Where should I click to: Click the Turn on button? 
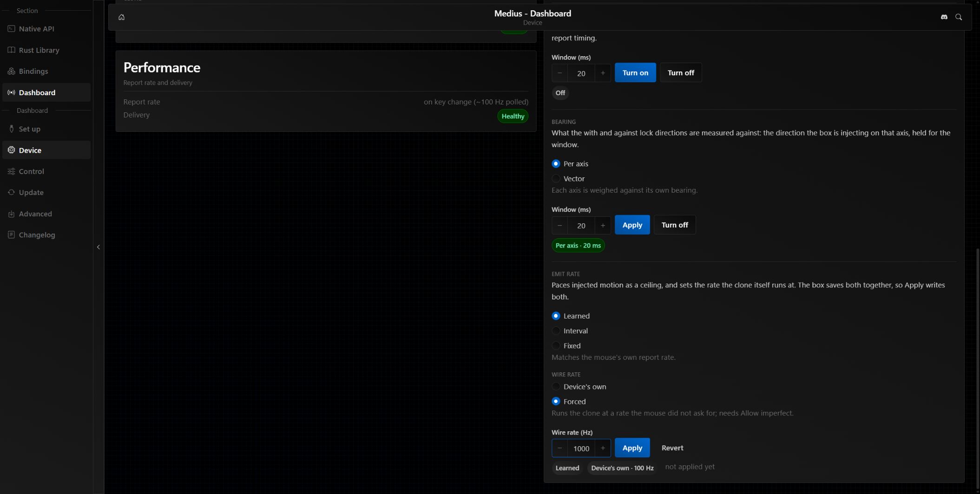click(635, 73)
